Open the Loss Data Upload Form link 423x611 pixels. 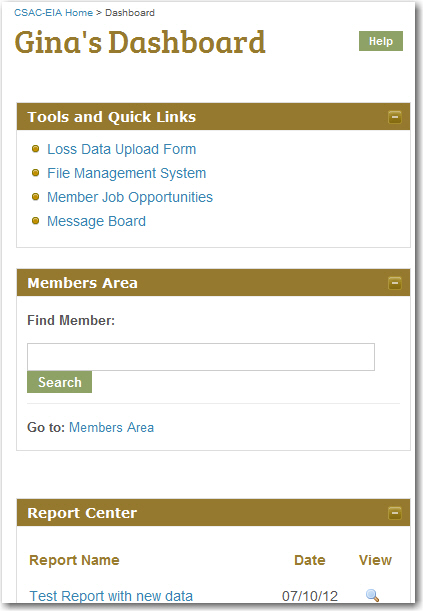(x=122, y=149)
